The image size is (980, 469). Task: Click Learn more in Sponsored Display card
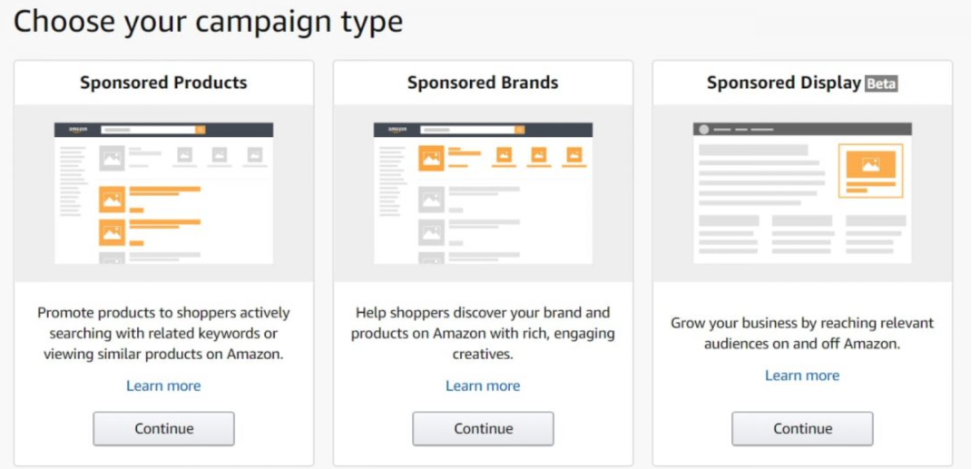(802, 376)
